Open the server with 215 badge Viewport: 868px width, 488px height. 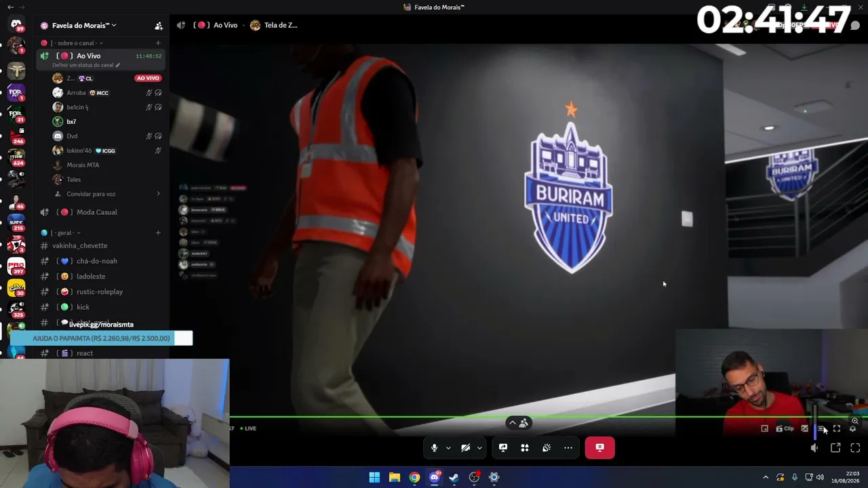(16, 222)
